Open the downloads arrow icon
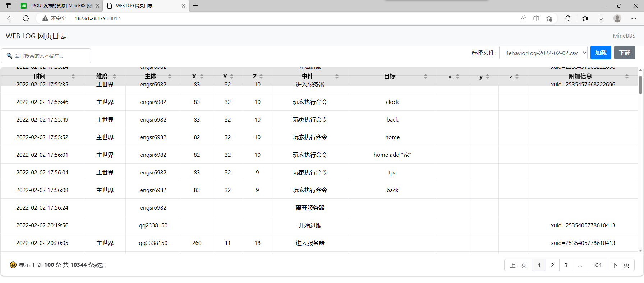The image size is (644, 283). click(x=601, y=18)
